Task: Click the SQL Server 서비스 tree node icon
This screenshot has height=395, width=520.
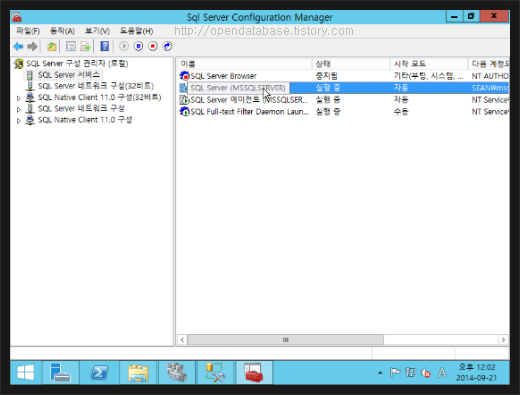Action: pos(30,75)
